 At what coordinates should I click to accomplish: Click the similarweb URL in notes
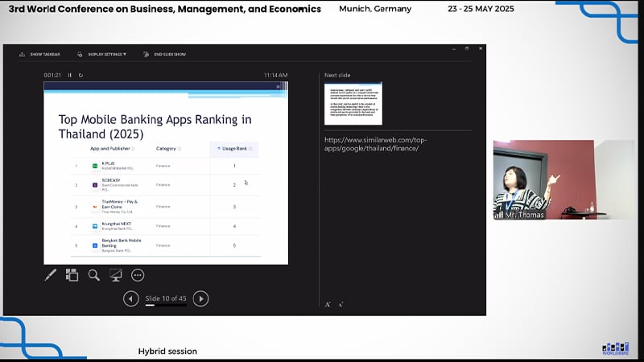point(375,144)
